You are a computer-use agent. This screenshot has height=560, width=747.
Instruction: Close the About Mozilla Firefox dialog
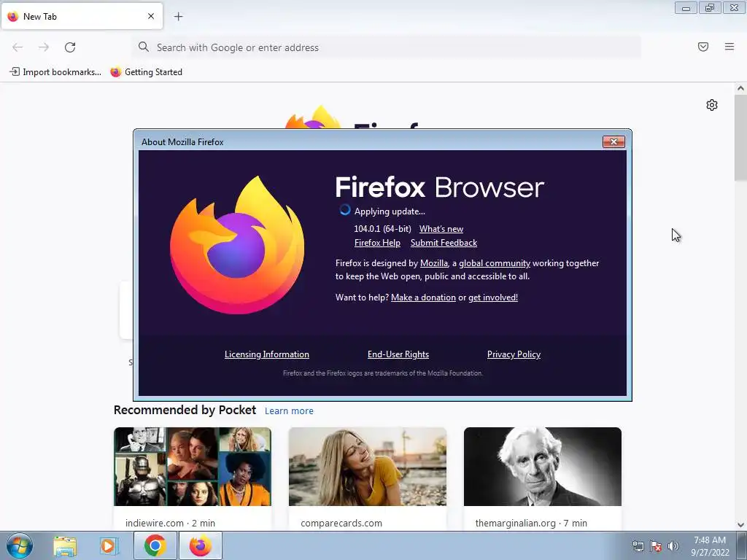tap(614, 141)
